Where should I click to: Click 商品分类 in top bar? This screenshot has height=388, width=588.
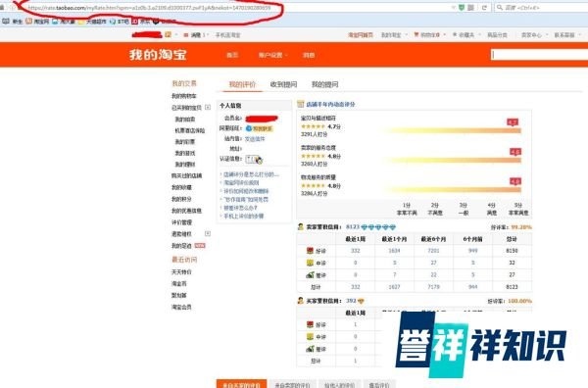coord(497,35)
